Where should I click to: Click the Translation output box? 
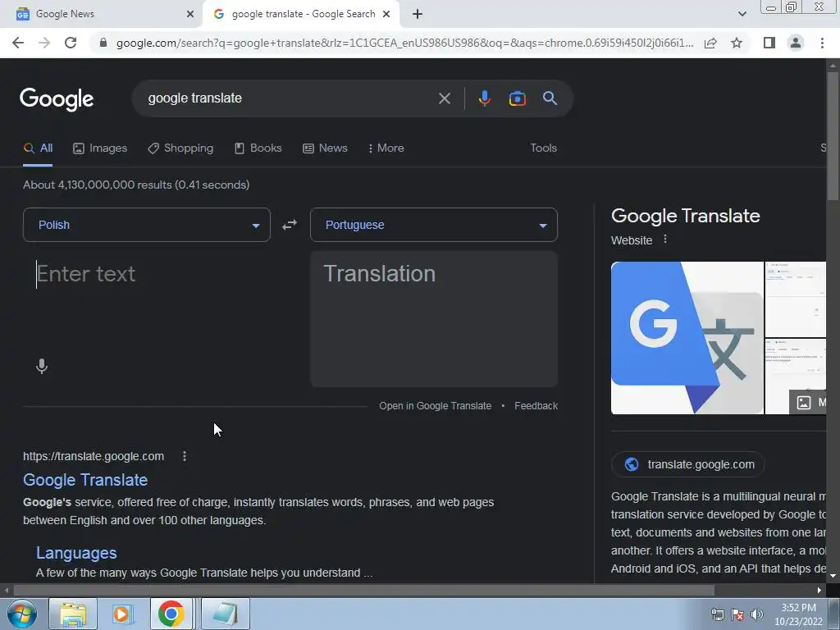[x=434, y=319]
